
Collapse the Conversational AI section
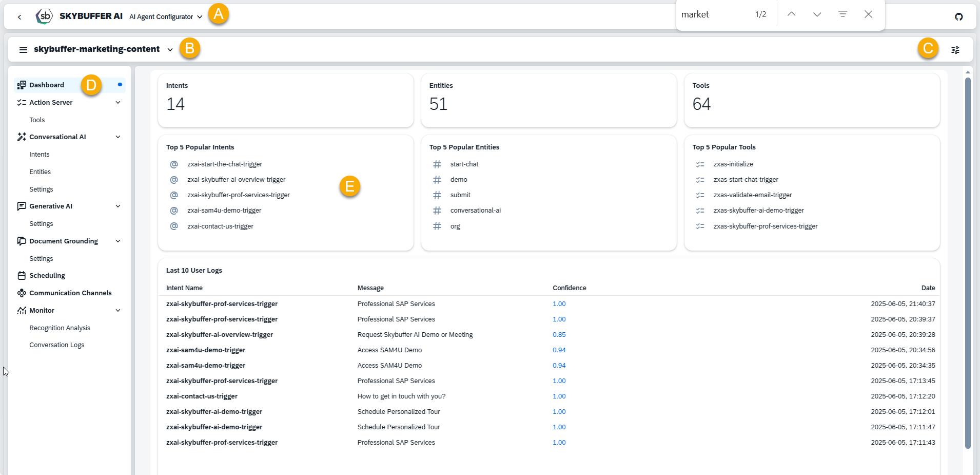pos(118,137)
